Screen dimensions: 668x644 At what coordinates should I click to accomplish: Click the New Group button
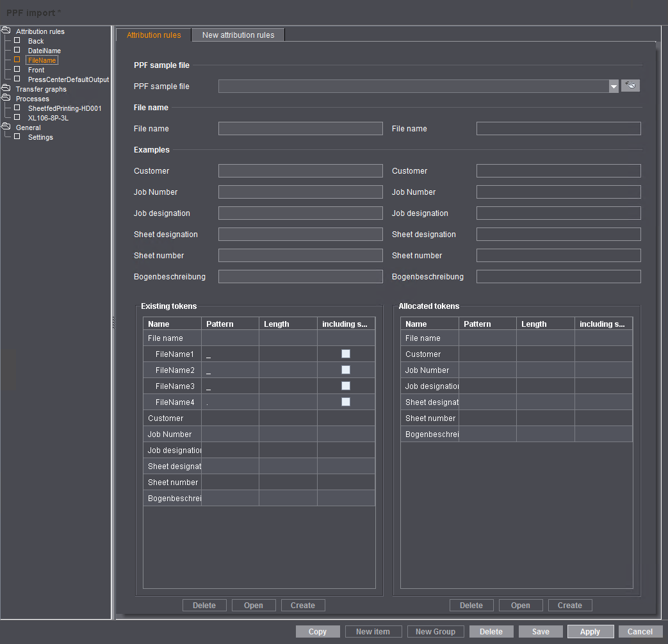point(436,631)
